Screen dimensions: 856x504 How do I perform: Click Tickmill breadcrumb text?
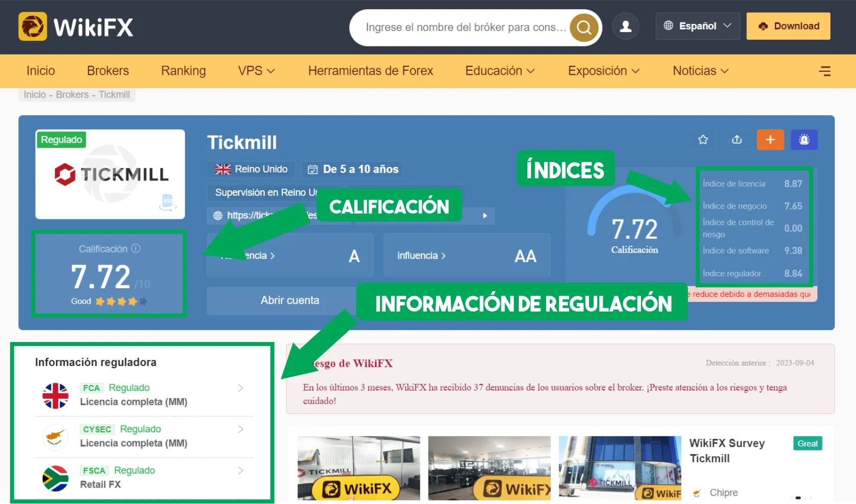pyautogui.click(x=115, y=95)
